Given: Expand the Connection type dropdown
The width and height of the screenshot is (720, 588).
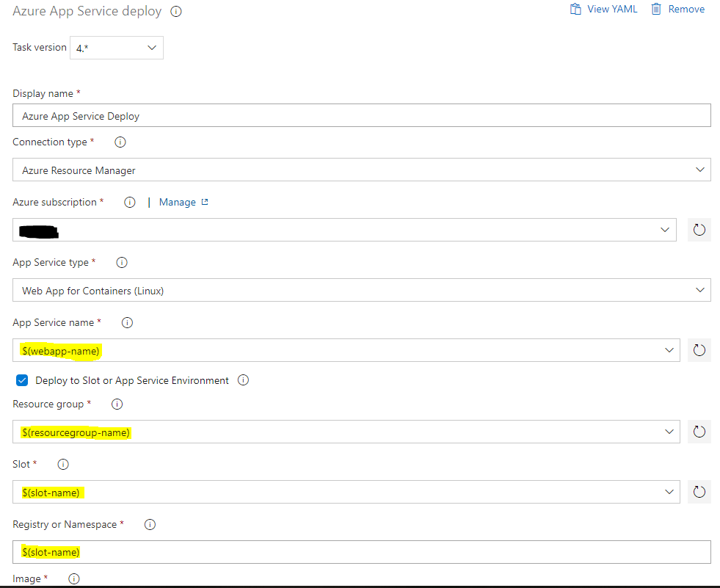Looking at the screenshot, I should click(x=361, y=170).
